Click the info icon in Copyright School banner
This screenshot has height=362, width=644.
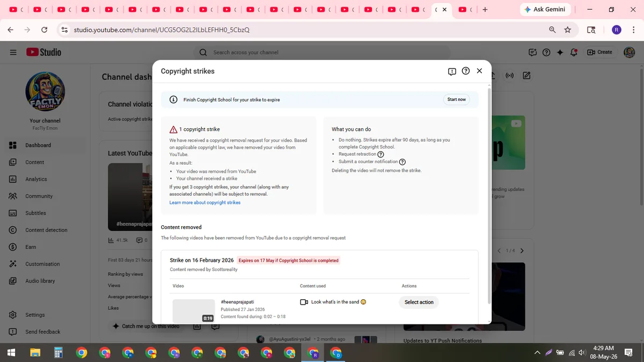click(173, 99)
